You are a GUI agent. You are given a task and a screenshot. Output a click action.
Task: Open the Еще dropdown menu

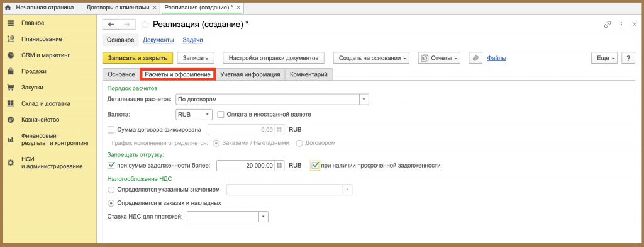pos(604,58)
